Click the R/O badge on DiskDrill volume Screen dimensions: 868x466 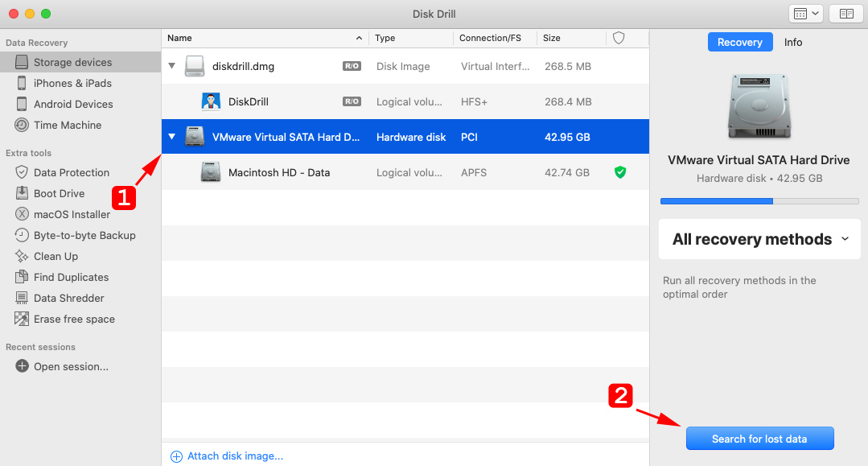(352, 101)
